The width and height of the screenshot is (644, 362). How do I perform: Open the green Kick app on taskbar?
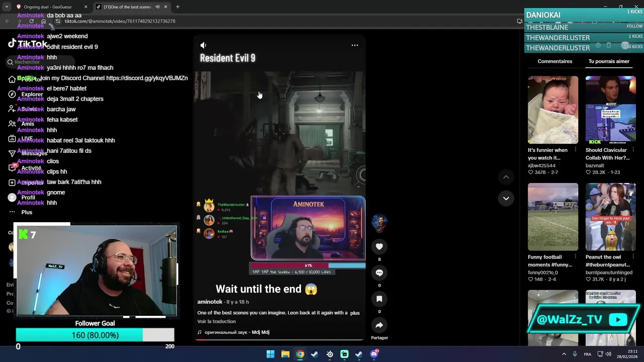tap(344, 354)
